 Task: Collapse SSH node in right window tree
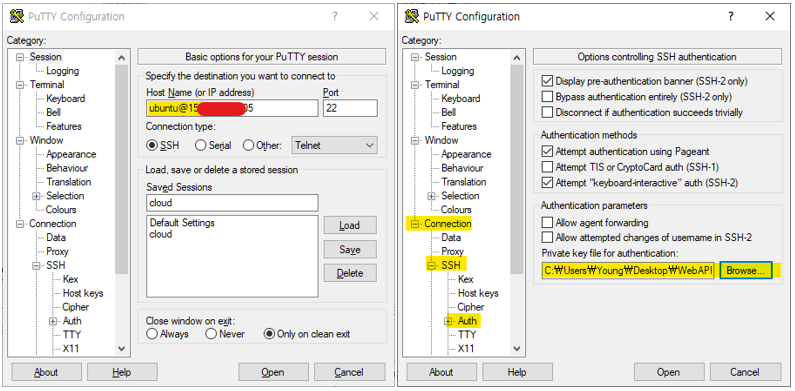(x=431, y=265)
